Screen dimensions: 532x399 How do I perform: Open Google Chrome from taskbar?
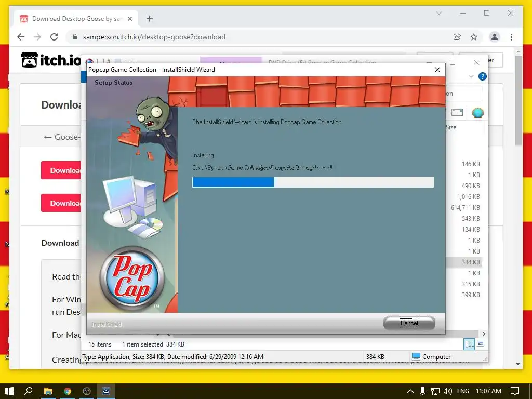point(67,391)
